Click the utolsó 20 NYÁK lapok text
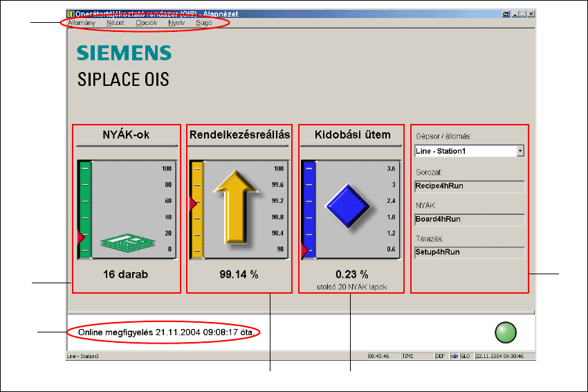Screen dimensions: 588x392 click(351, 287)
